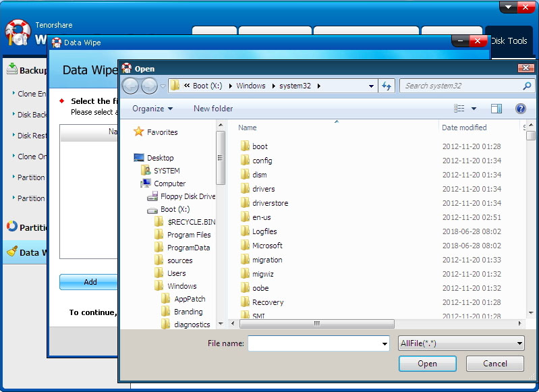Click Data Wipe broom icon in sidebar
539x392 pixels.
pyautogui.click(x=12, y=252)
